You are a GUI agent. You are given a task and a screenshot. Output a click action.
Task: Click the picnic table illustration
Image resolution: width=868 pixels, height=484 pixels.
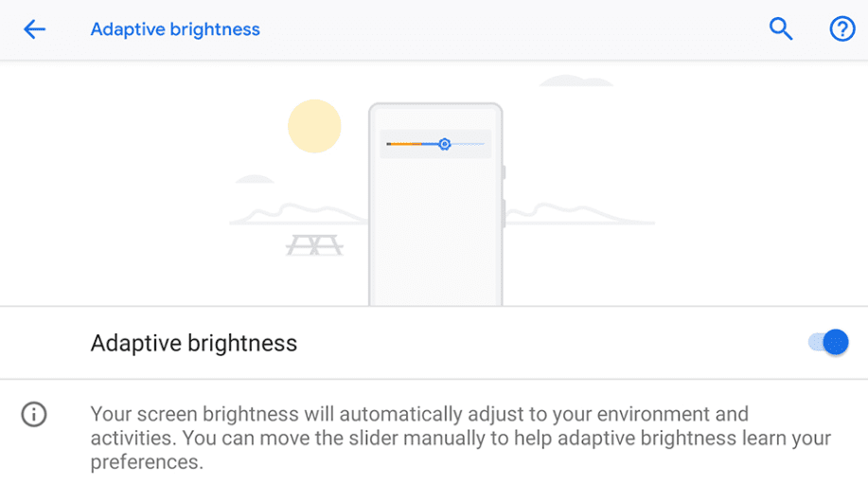pyautogui.click(x=314, y=244)
